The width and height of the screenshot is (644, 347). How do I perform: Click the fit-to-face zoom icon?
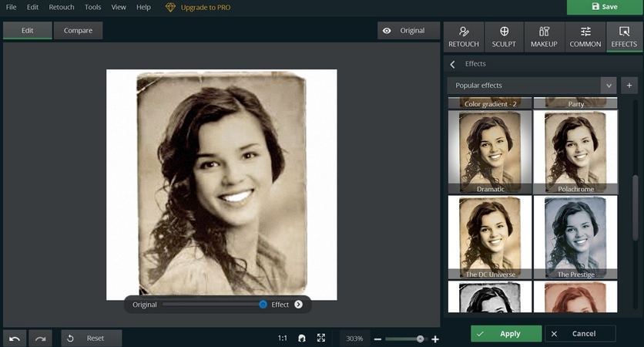(x=302, y=339)
